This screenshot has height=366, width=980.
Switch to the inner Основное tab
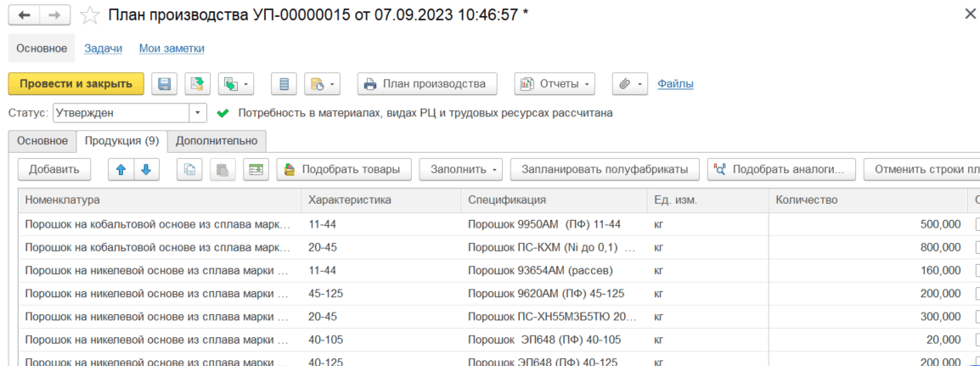coord(42,140)
